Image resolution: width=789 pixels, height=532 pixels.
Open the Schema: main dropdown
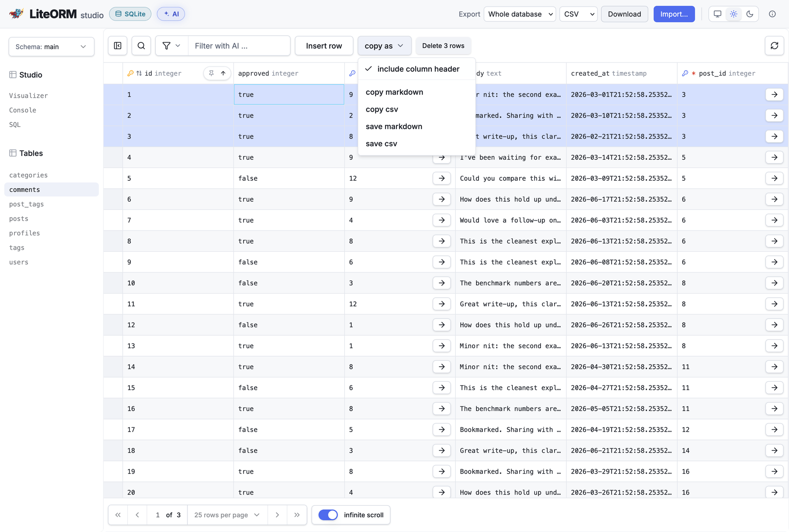click(x=51, y=46)
